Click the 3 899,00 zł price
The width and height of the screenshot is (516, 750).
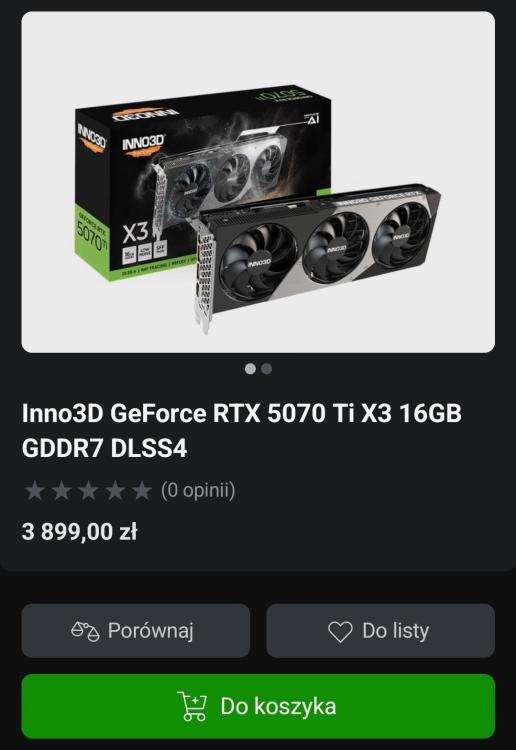[79, 532]
